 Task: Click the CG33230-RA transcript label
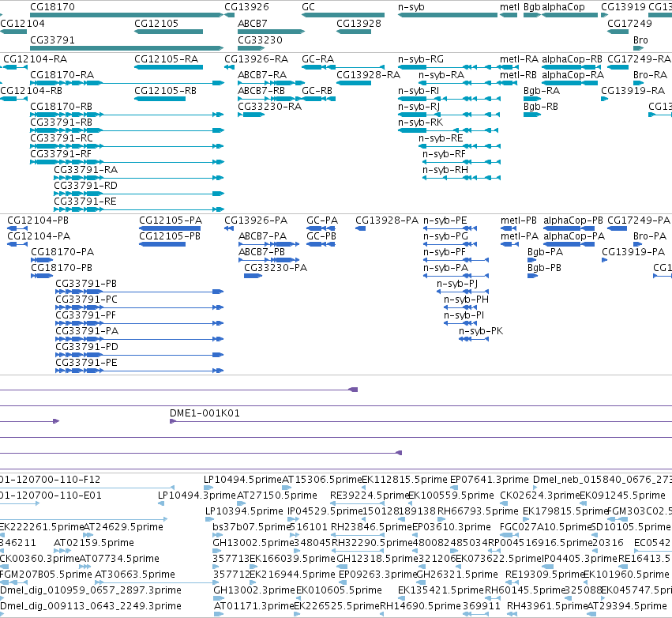tap(270, 107)
